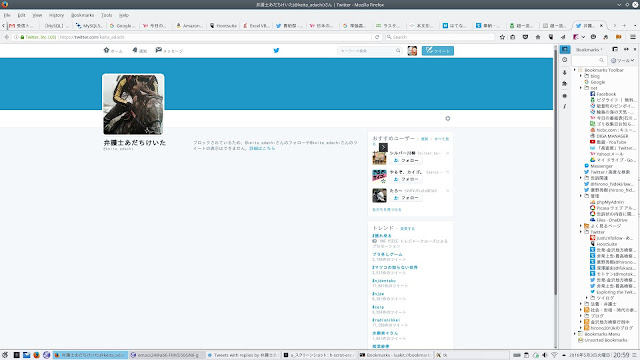
Task: Switch to the MySQL browser tab
Action: pyautogui.click(x=89, y=25)
